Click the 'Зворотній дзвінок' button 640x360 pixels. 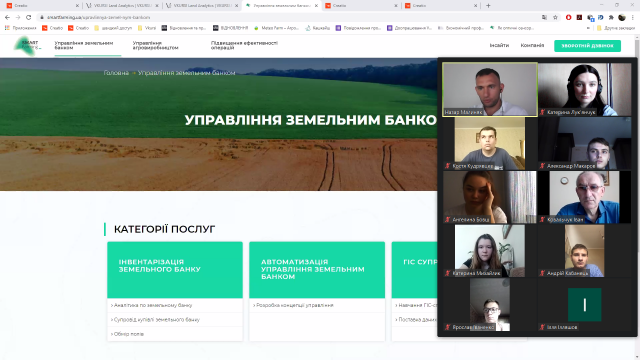click(x=587, y=46)
